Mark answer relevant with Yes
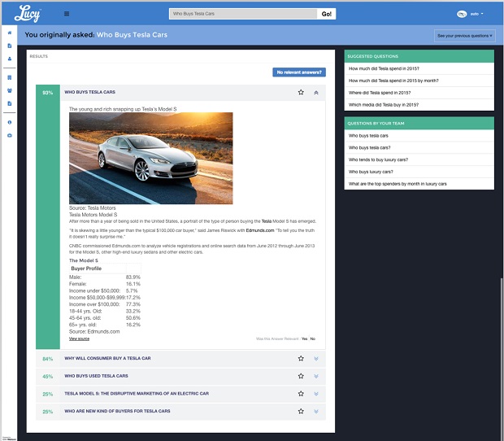 tap(304, 338)
